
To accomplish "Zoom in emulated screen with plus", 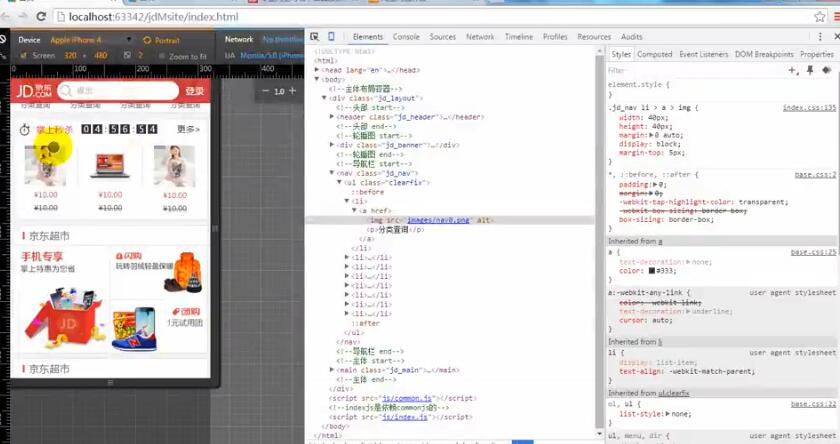I will tap(292, 91).
